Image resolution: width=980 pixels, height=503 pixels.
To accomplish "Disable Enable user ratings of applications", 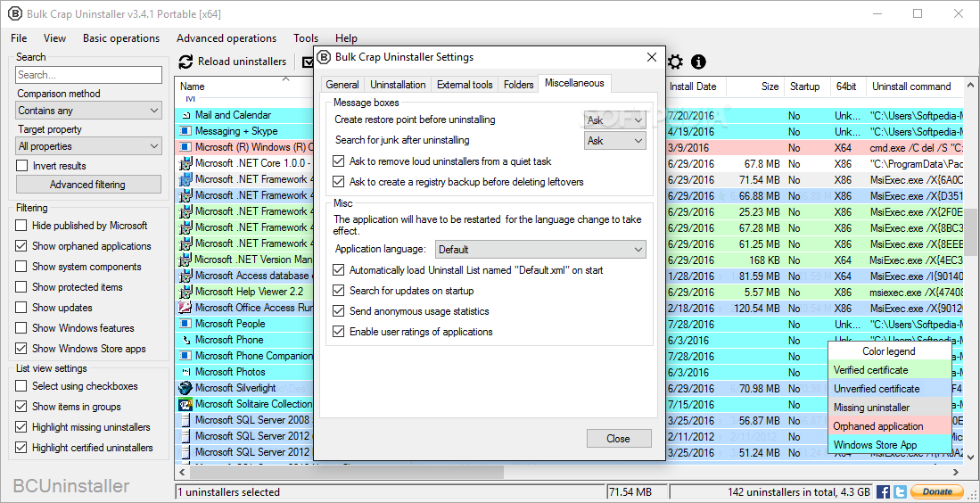I will (339, 332).
